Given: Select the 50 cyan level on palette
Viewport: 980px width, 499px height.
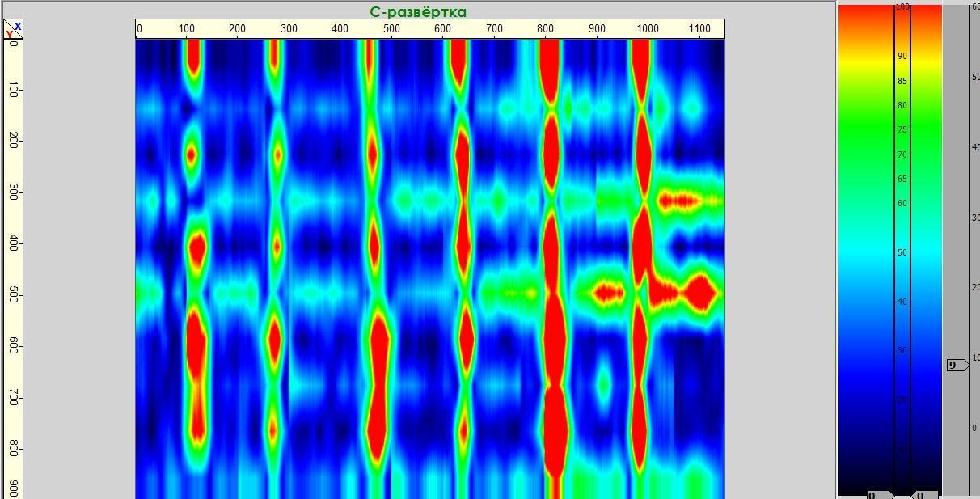Looking at the screenshot, I should 902,252.
